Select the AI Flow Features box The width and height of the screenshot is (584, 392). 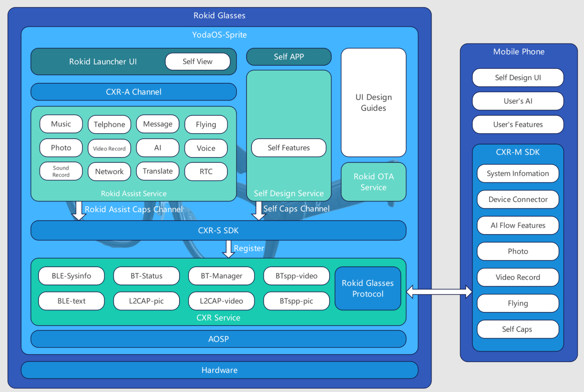pos(518,226)
